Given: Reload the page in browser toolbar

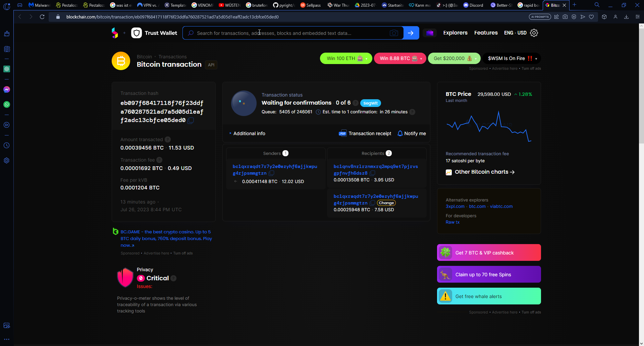Looking at the screenshot, I should pyautogui.click(x=42, y=17).
